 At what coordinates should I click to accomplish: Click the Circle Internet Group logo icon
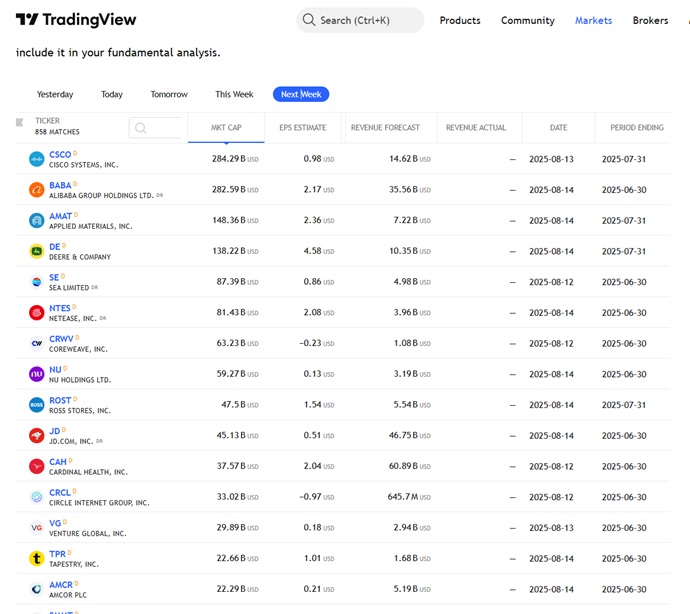coord(37,497)
